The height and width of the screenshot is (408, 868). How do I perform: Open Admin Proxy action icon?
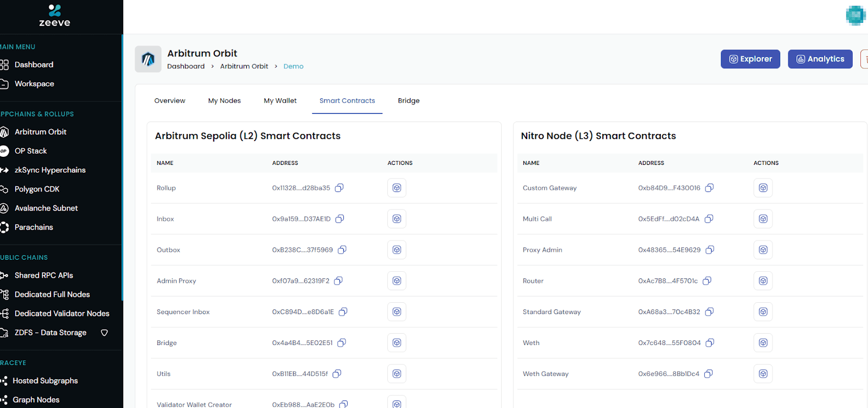click(397, 280)
